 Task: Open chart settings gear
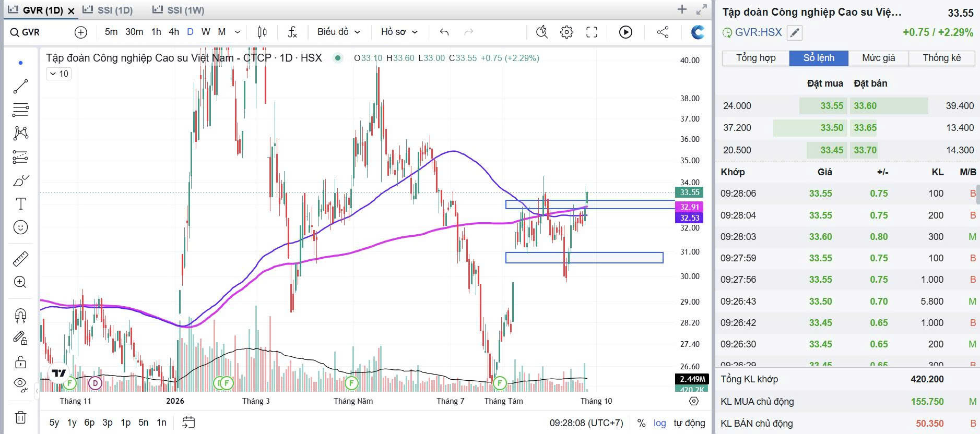[566, 32]
